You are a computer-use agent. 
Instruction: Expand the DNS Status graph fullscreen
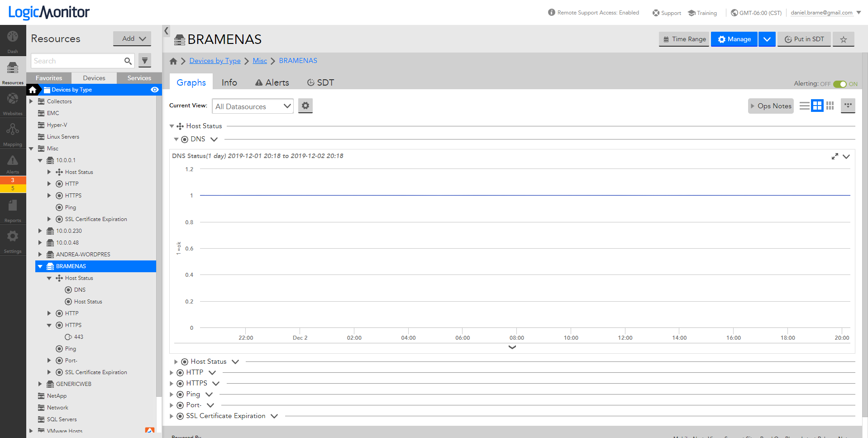click(835, 156)
